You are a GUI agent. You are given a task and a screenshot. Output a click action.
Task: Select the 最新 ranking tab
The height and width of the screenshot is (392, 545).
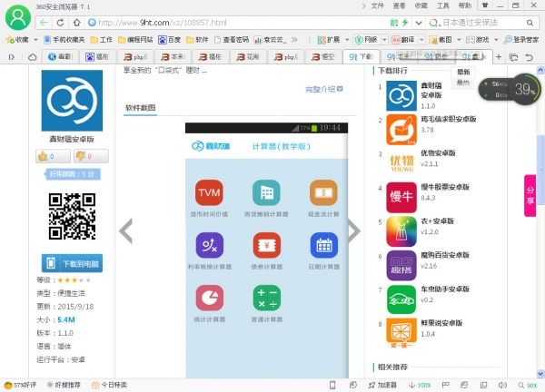click(x=463, y=73)
